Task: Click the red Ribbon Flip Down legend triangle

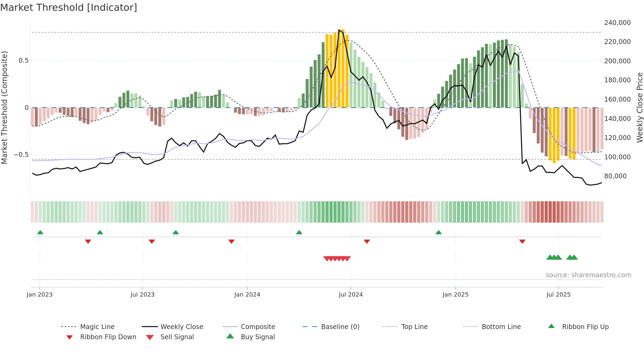Action: (x=69, y=337)
